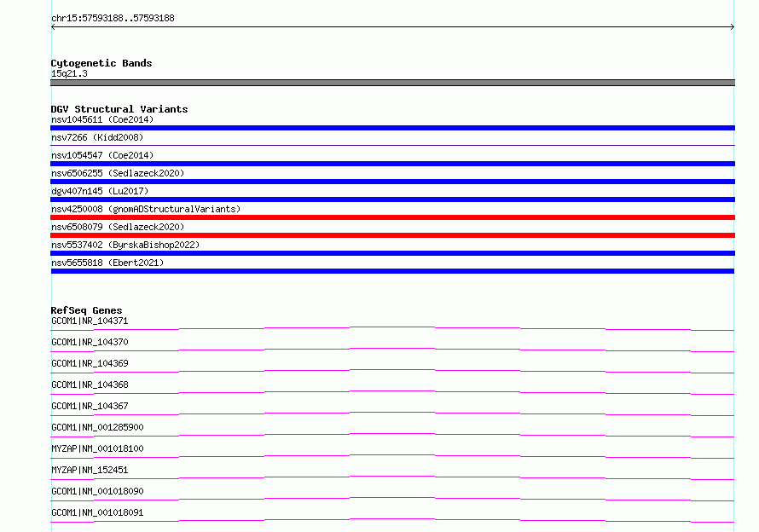Image resolution: width=759 pixels, height=532 pixels.
Task: Click magenta line under GCOM1|NR_104371
Action: pos(392,329)
